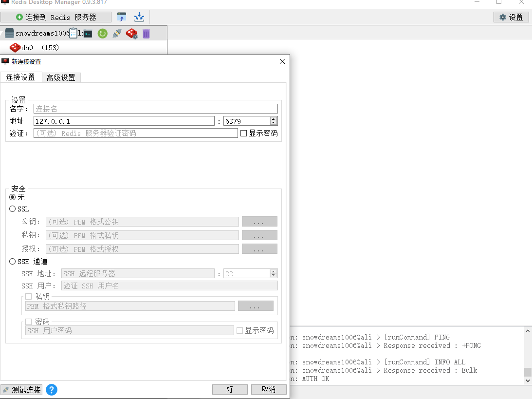This screenshot has width=532, height=399.
Task: Click the import connections icon in toolbar
Action: (x=122, y=17)
